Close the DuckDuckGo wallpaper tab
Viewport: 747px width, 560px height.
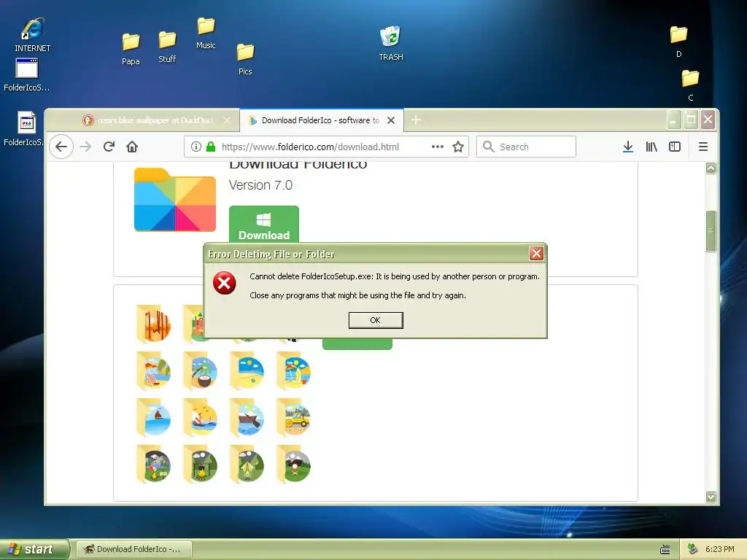point(228,120)
